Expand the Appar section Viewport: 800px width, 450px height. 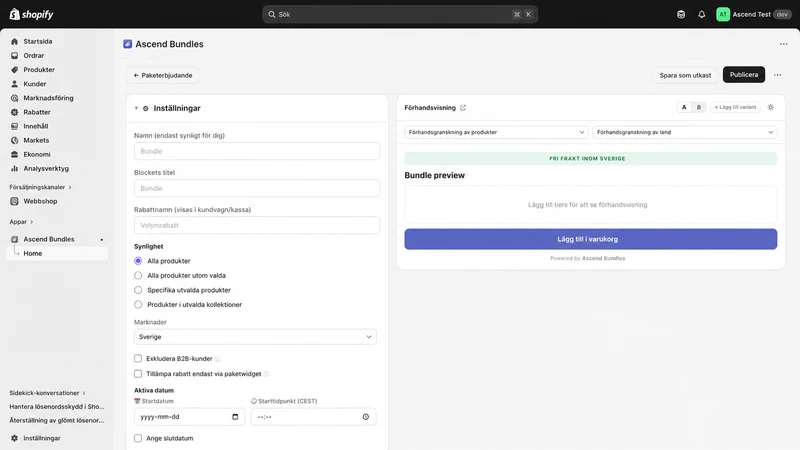point(21,222)
